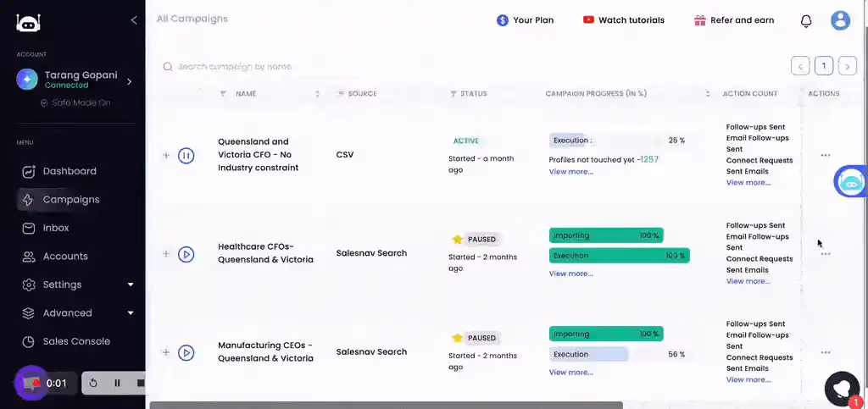
Task: Open the user profile avatar
Action: pyautogui.click(x=840, y=20)
